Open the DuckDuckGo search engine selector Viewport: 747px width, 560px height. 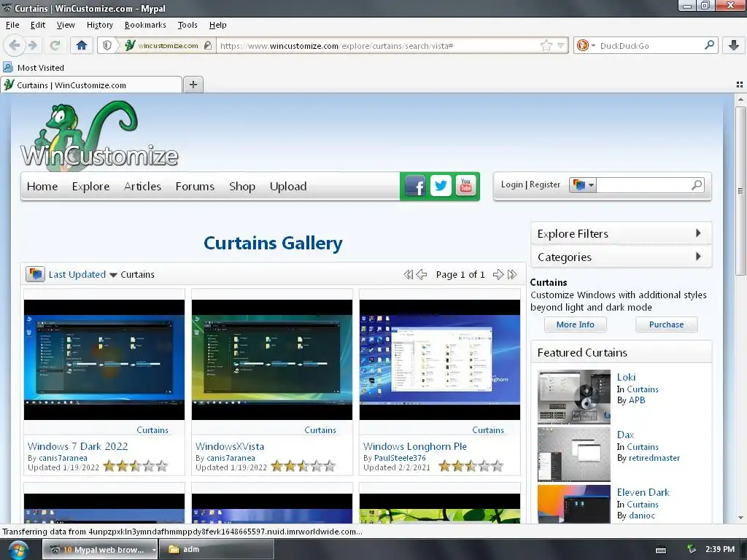coord(586,45)
